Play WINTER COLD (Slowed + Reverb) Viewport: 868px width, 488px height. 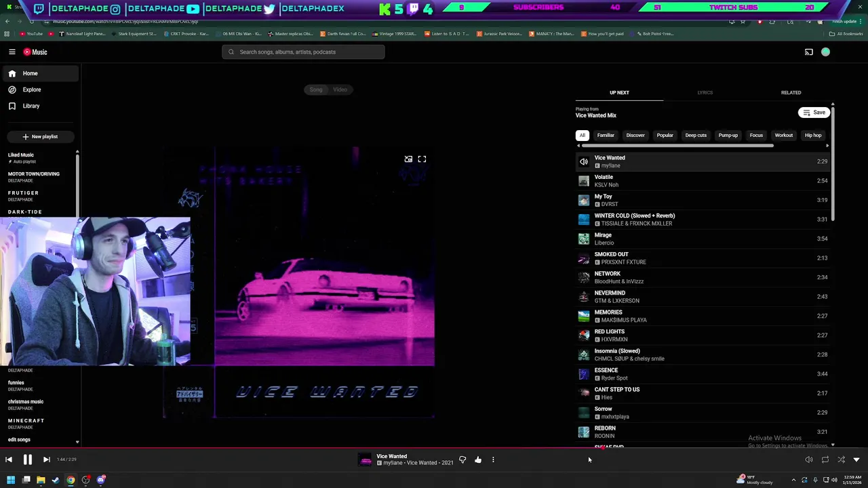(703, 220)
